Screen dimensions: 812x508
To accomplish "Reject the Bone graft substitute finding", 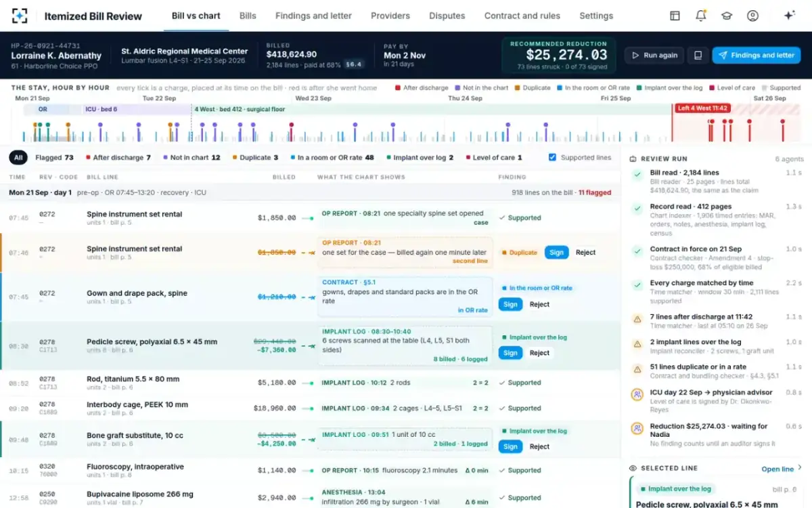I will coord(539,446).
